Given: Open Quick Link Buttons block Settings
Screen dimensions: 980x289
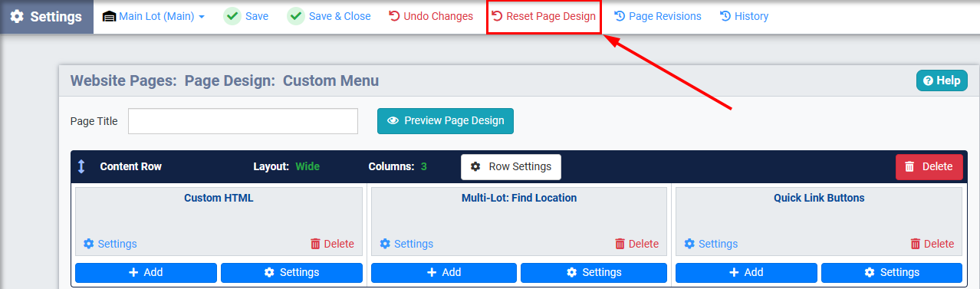Looking at the screenshot, I should (x=711, y=244).
